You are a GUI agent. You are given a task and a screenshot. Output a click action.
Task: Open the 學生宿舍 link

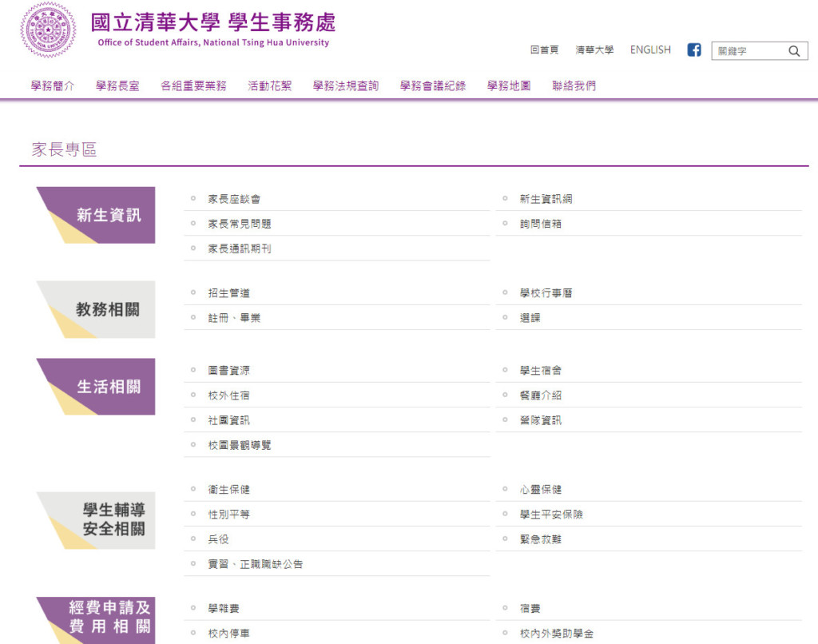point(541,371)
